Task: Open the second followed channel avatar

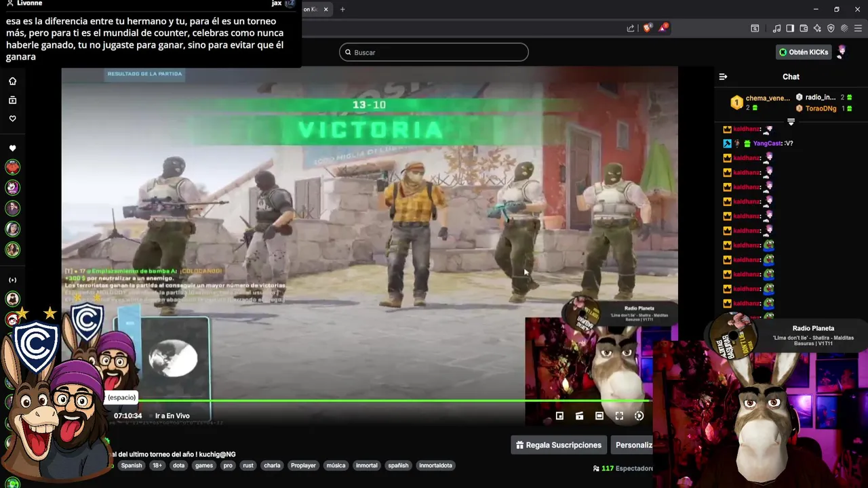Action: (12, 188)
